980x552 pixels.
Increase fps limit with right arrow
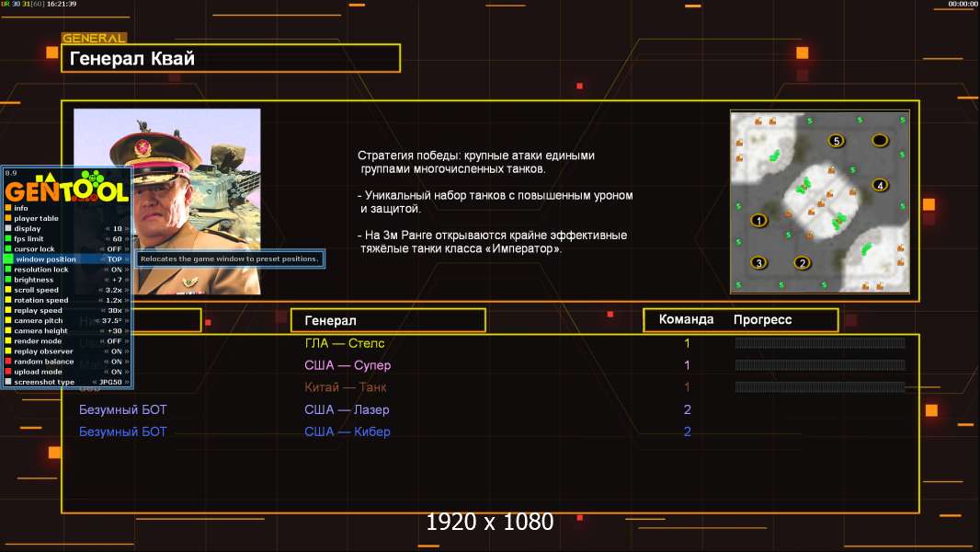[x=127, y=239]
